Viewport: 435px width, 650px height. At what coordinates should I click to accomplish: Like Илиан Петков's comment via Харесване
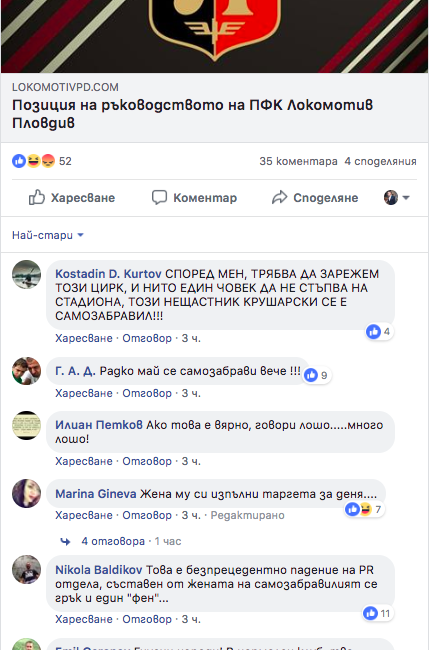[x=84, y=461]
